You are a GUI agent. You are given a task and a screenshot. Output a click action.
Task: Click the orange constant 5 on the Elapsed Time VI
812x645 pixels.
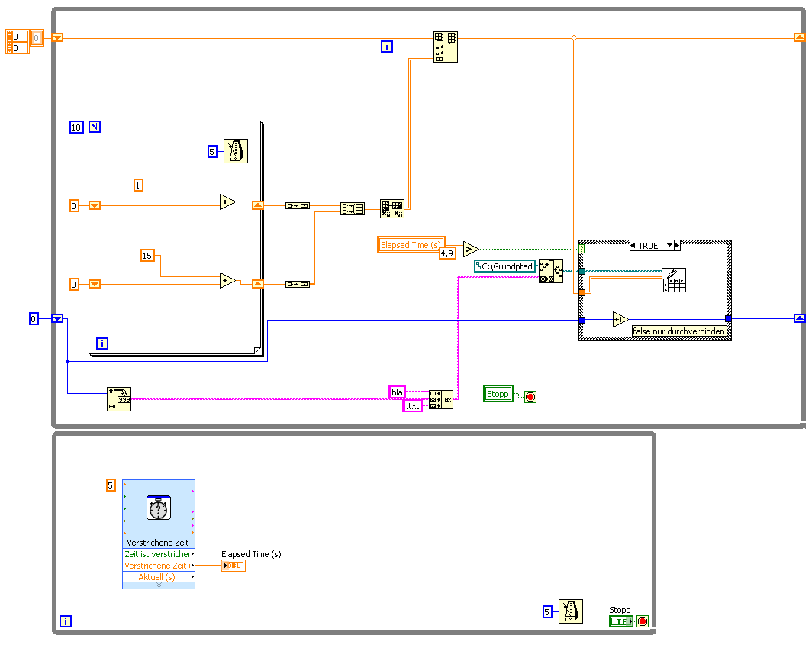click(111, 485)
